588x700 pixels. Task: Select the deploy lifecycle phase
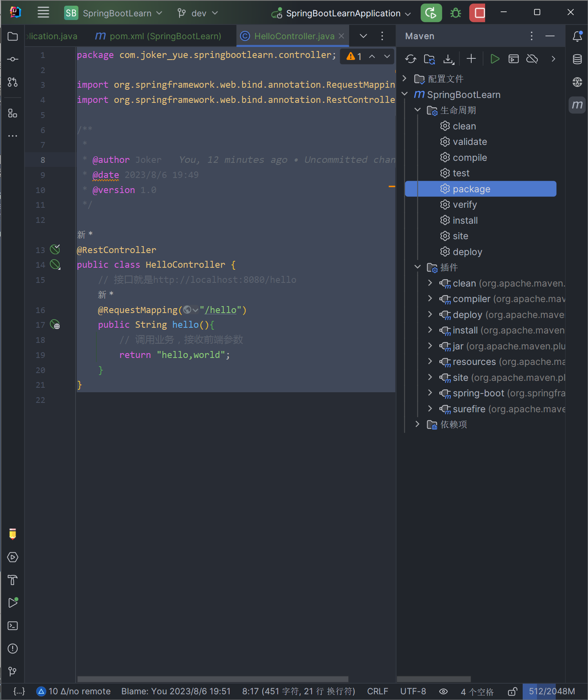pyautogui.click(x=467, y=252)
